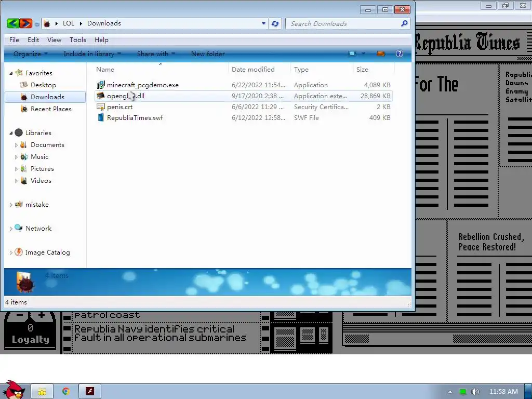Click Downloads in the address breadcrumb
The height and width of the screenshot is (399, 532).
point(104,23)
